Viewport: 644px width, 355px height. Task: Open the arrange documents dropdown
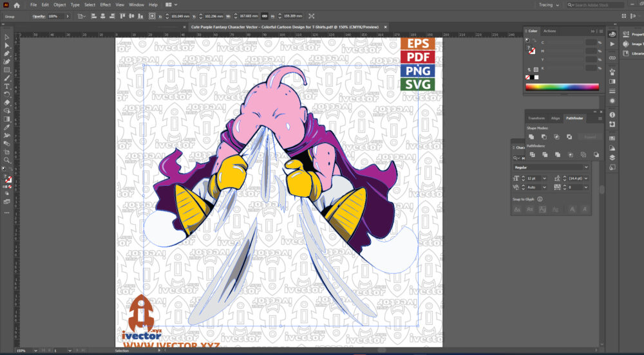tap(171, 5)
